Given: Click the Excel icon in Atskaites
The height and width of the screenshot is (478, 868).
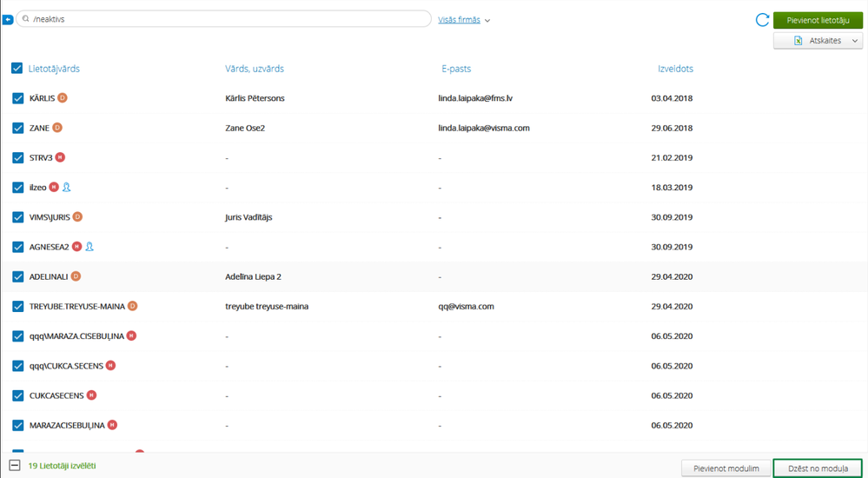Looking at the screenshot, I should (x=798, y=41).
